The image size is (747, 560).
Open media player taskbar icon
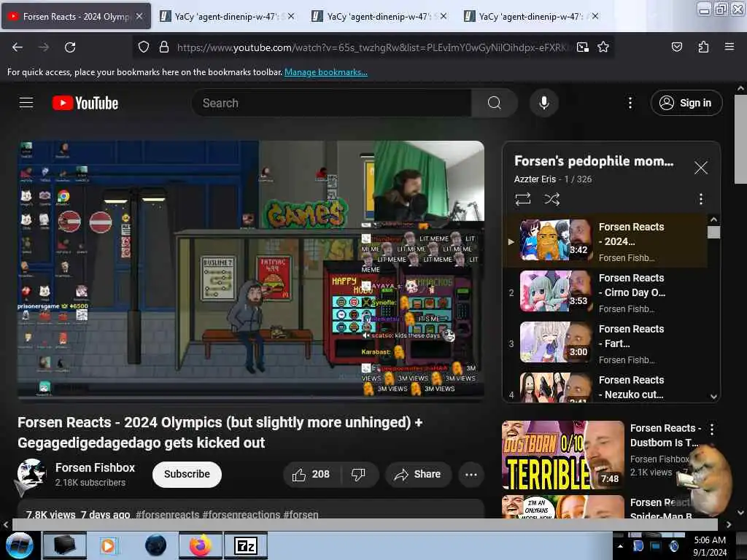(109, 545)
